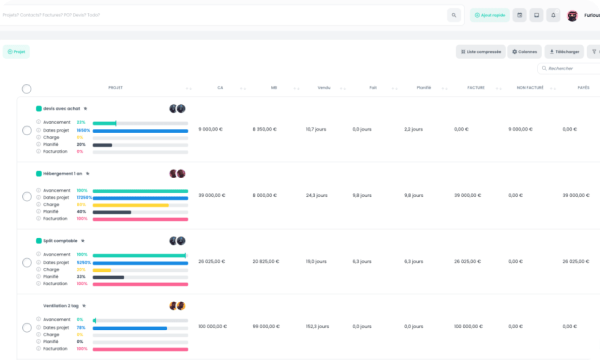Screen dimensions: 600x360
Task: Click the Ajout rapide button
Action: click(490, 15)
